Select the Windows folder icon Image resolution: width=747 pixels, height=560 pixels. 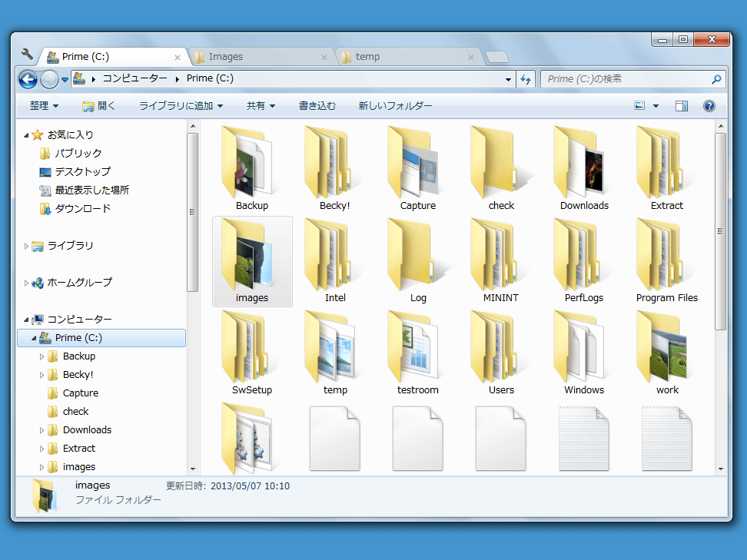click(x=579, y=346)
